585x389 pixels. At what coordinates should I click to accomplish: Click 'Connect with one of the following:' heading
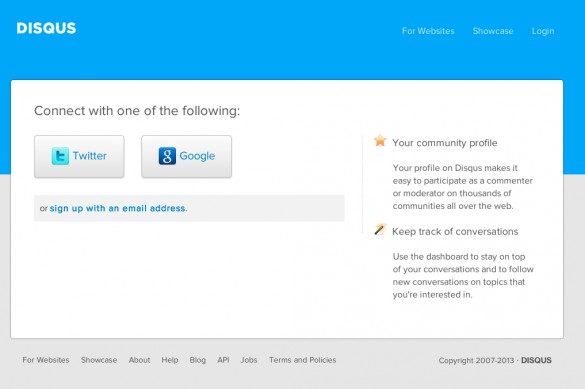pos(137,111)
